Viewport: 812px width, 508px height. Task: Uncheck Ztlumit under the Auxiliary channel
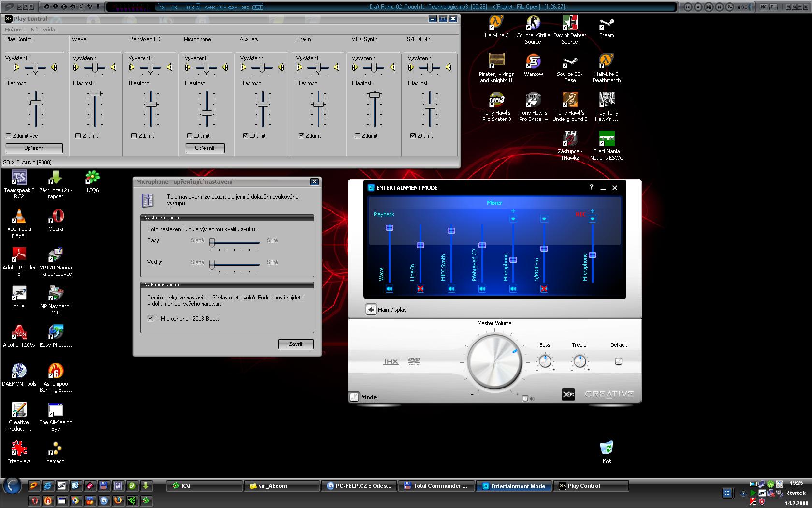click(246, 136)
